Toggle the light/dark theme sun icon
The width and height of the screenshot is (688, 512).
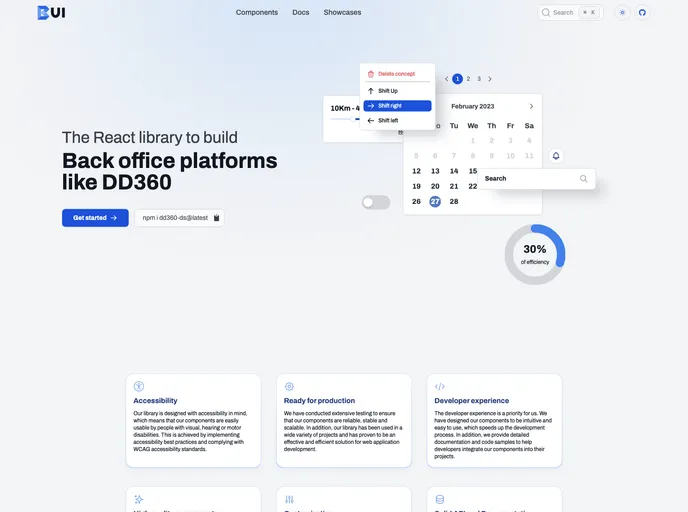[622, 13]
